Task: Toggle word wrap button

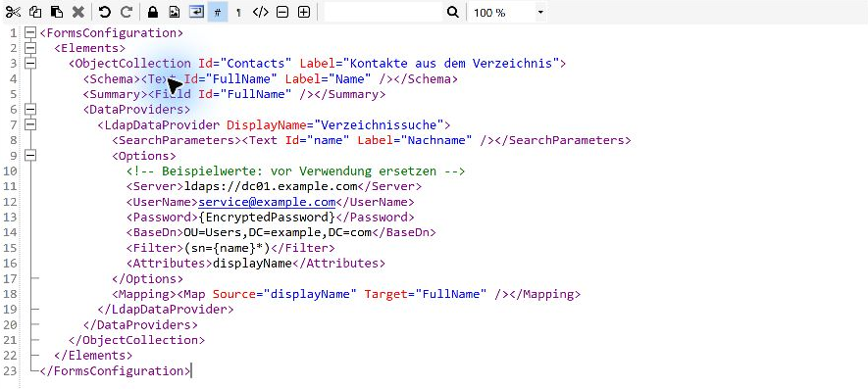Action: pyautogui.click(x=196, y=12)
